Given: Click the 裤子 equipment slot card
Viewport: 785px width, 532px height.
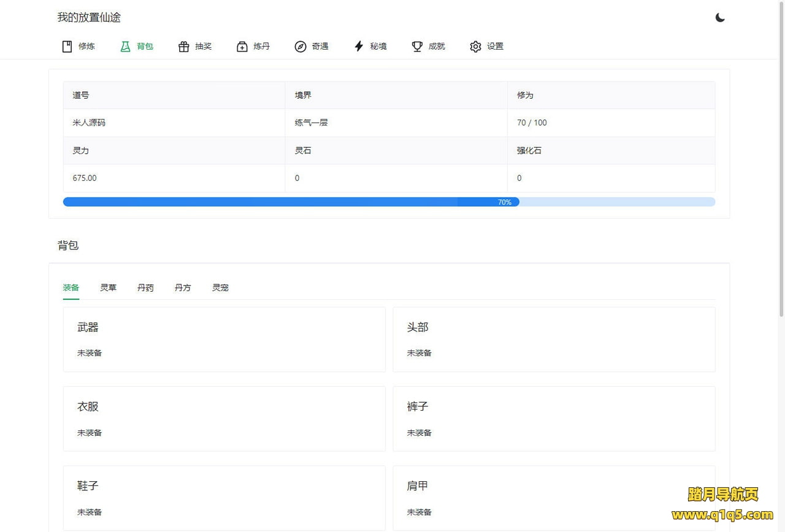Looking at the screenshot, I should click(553, 419).
